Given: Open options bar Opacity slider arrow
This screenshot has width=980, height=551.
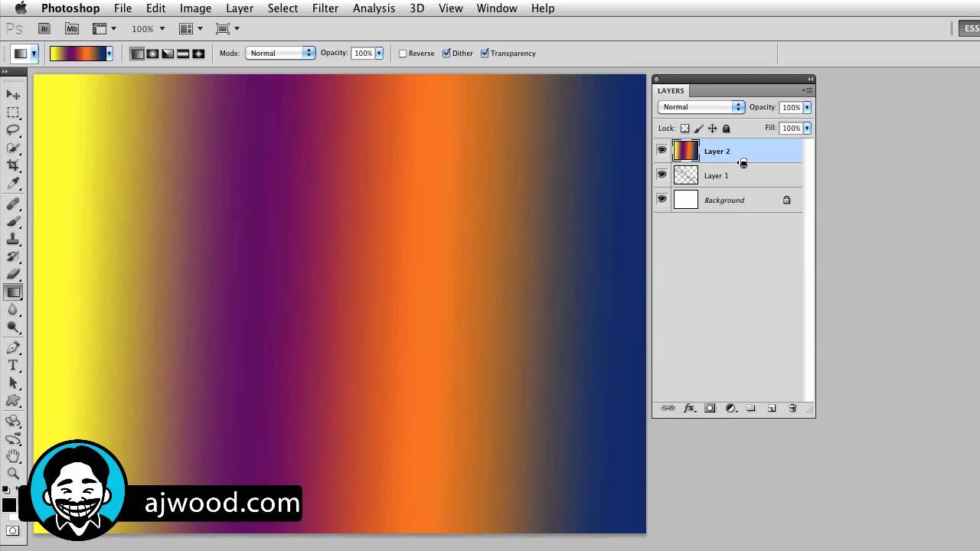Looking at the screenshot, I should tap(379, 54).
